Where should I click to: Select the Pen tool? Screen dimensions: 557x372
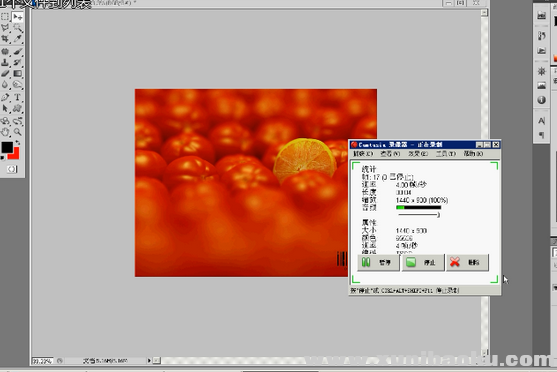click(5, 97)
